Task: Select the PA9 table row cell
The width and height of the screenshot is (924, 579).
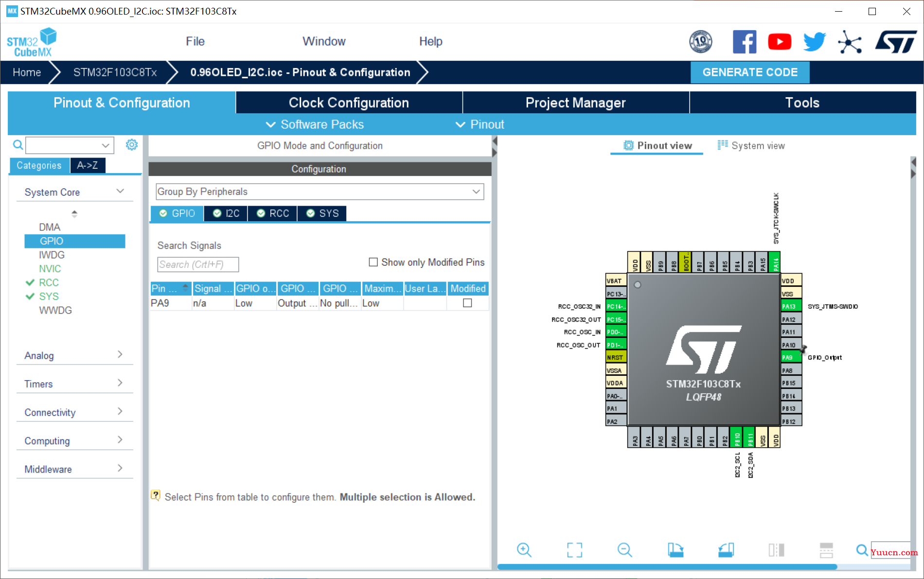Action: [170, 303]
